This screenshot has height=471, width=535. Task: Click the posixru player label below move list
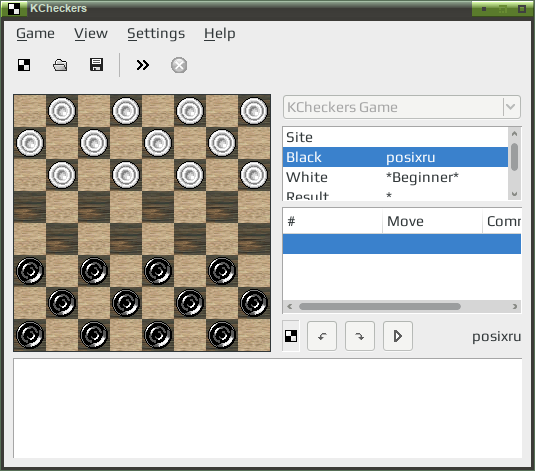[x=496, y=337]
